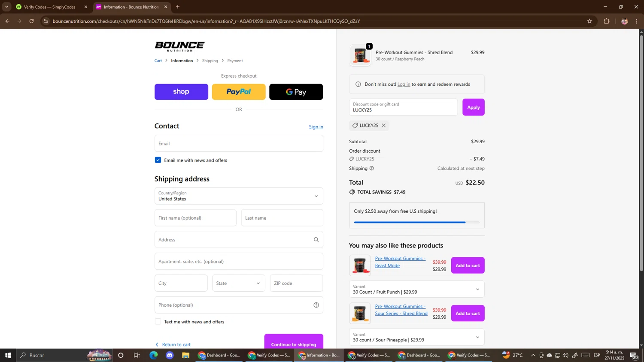The image size is (644, 362).
Task: Click the page vertical scrollbar
Action: click(x=641, y=152)
